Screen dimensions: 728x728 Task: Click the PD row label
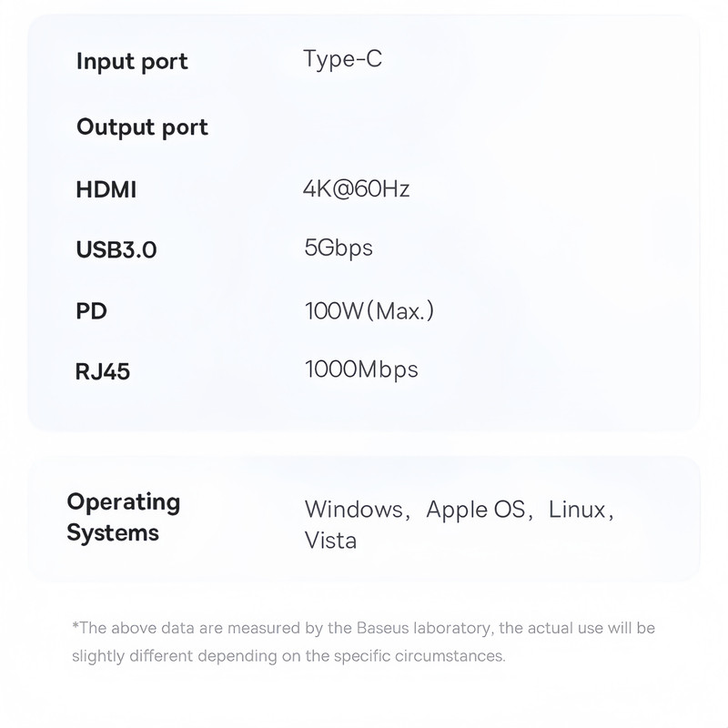click(x=92, y=311)
